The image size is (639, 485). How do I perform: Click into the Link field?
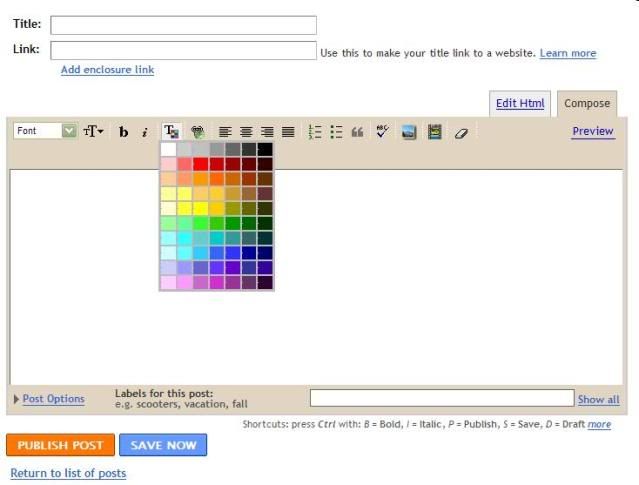click(183, 51)
